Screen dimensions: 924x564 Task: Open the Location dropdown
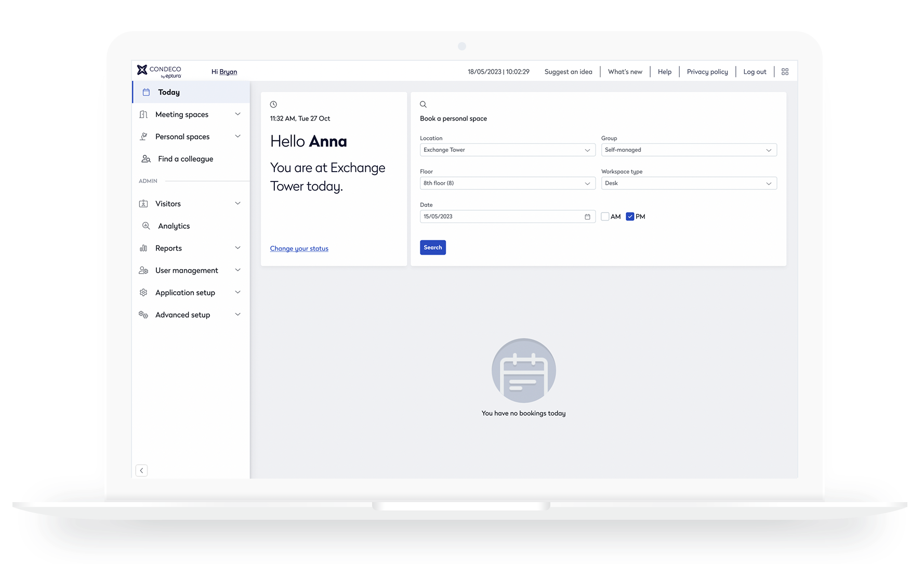[507, 150]
